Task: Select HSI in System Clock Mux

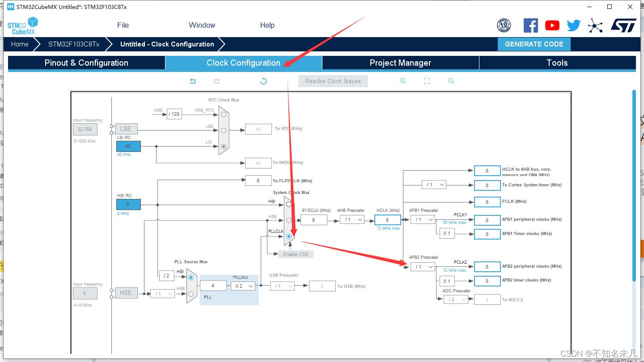Action: 289,204
